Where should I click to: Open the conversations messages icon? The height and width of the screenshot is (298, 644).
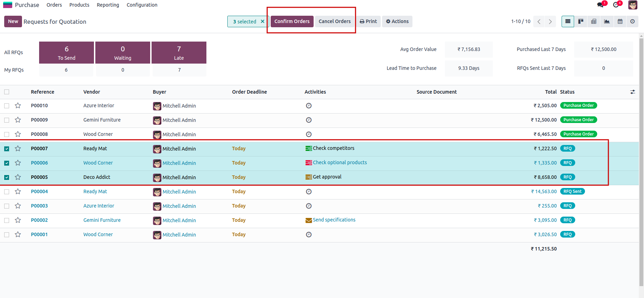tap(600, 5)
